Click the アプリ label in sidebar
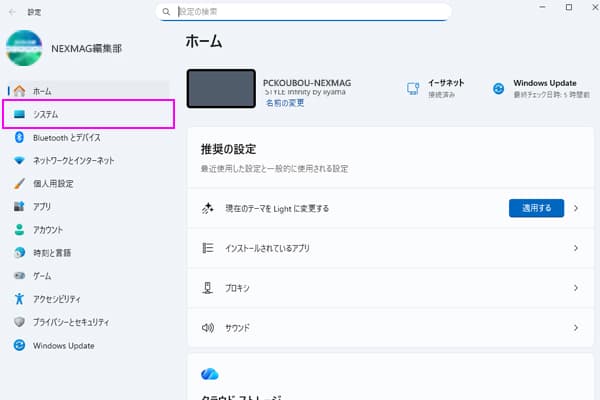 point(42,207)
